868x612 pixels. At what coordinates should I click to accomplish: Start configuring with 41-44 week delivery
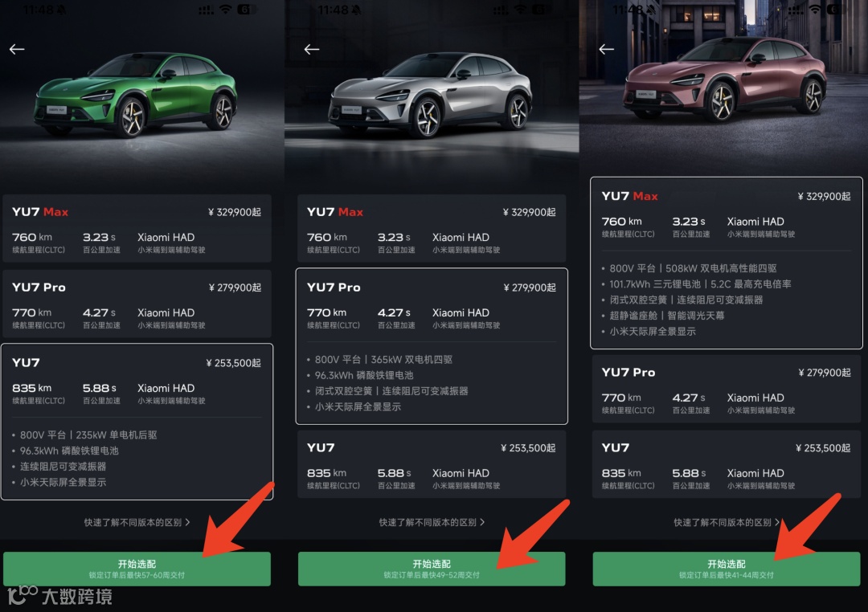pyautogui.click(x=727, y=569)
